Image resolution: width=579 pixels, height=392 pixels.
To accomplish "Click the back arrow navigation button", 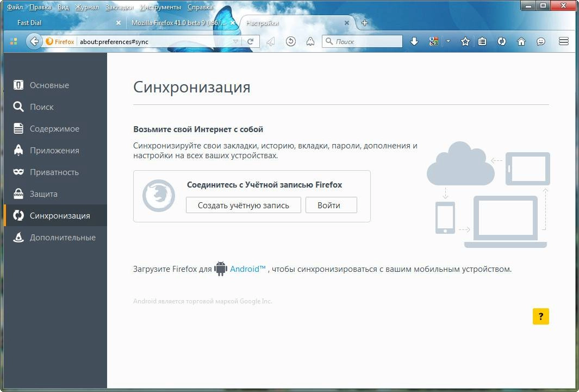I will [x=34, y=41].
